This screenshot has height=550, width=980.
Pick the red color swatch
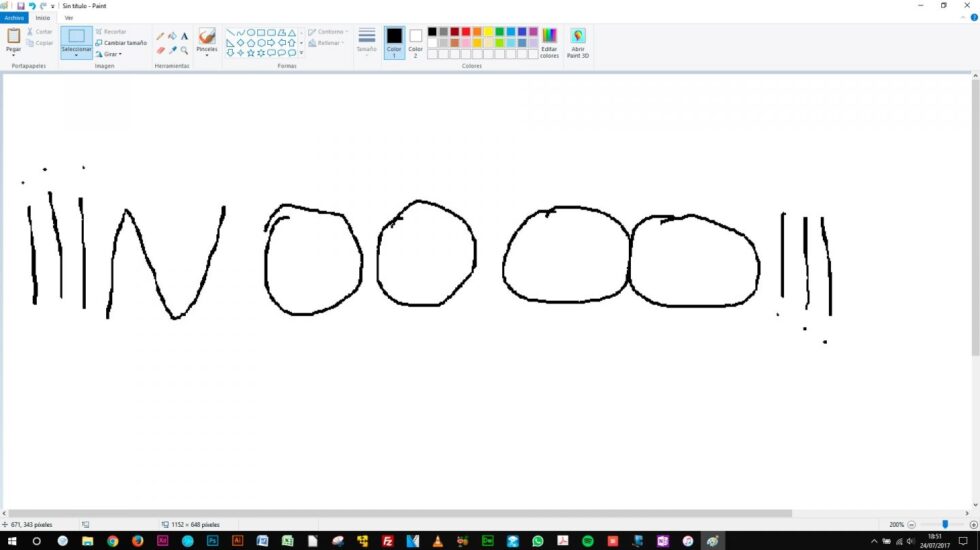point(466,31)
